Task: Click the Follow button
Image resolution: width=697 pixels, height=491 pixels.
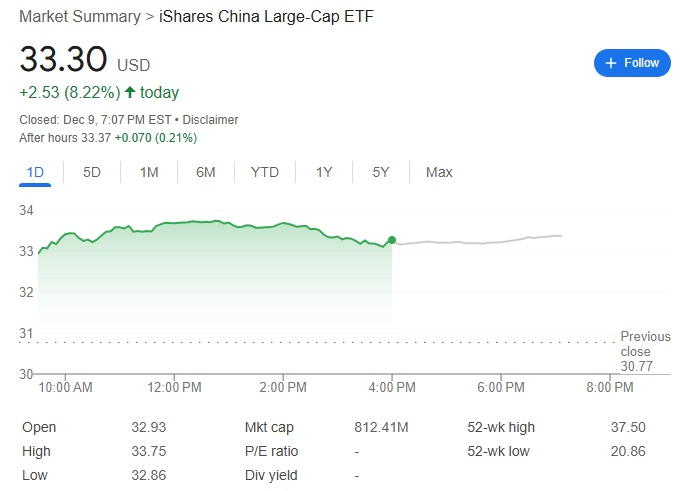Action: click(x=632, y=62)
